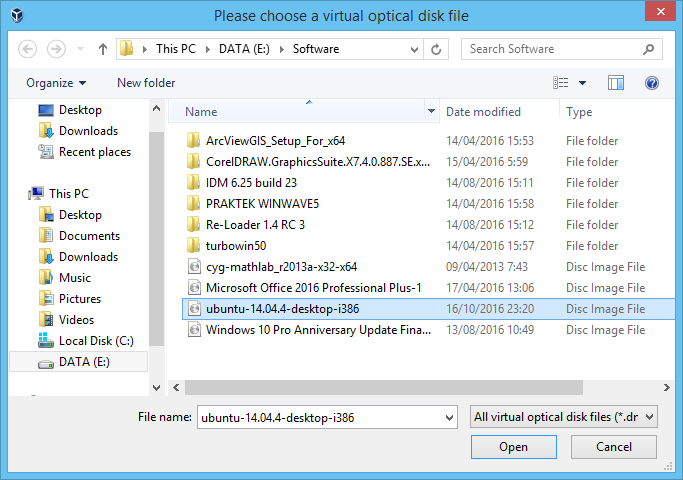Open Recent places in navigation pane
Viewport: 683px width, 480px height.
pyautogui.click(x=85, y=152)
